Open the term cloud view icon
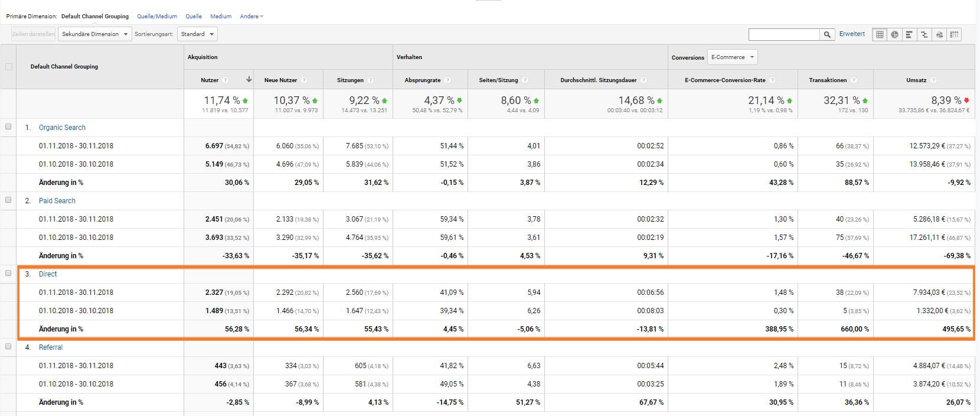980x416 pixels. coord(939,35)
